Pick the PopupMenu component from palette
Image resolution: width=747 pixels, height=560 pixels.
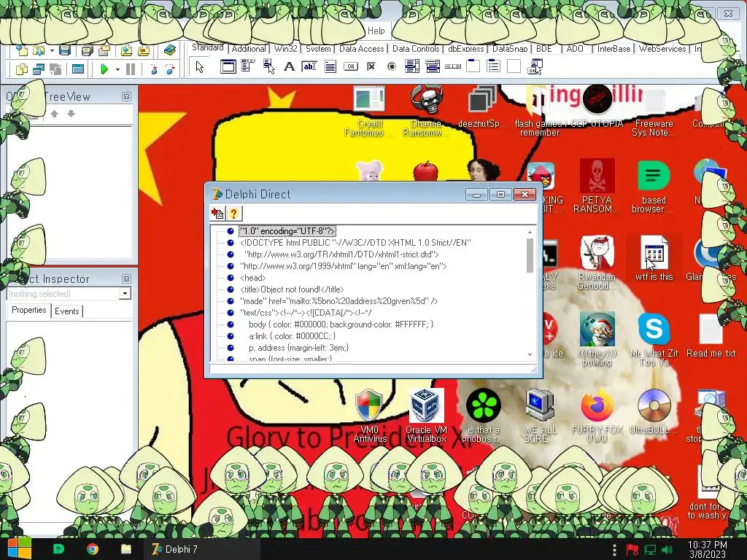[x=268, y=67]
